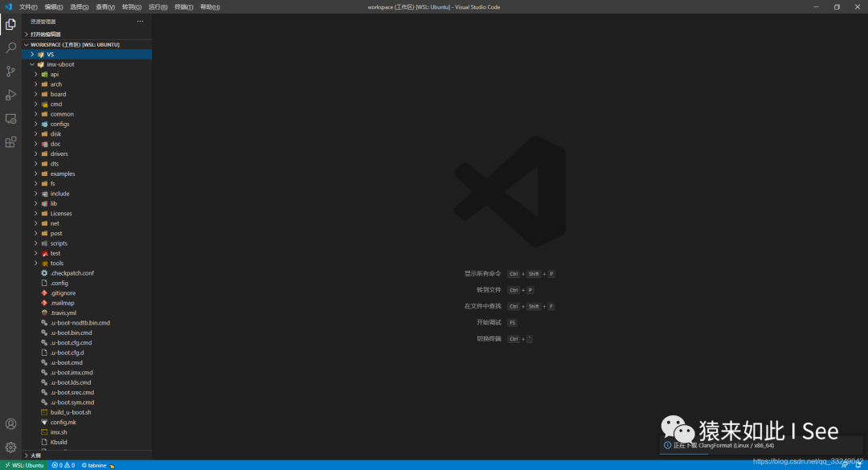868x470 pixels.
Task: Open the 查看(V) menu
Action: 105,7
